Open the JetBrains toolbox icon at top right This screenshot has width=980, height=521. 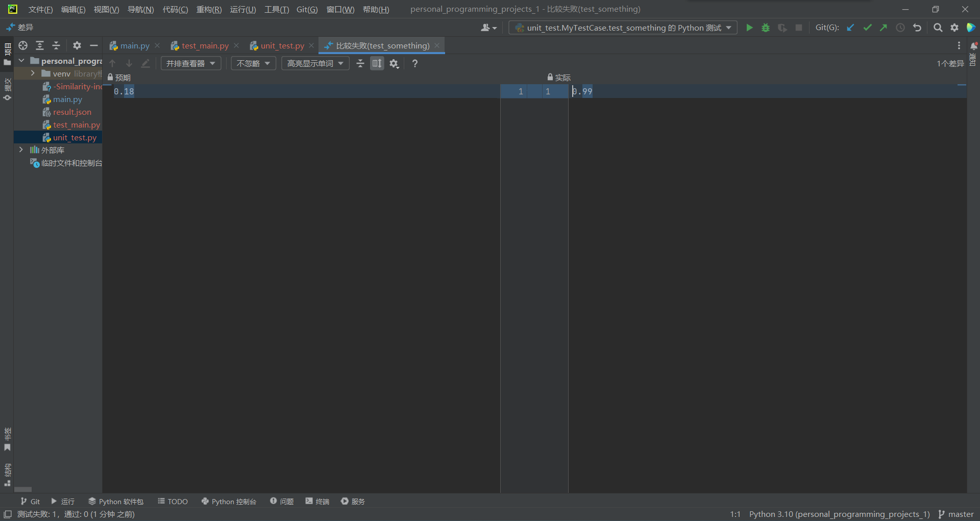click(x=971, y=28)
